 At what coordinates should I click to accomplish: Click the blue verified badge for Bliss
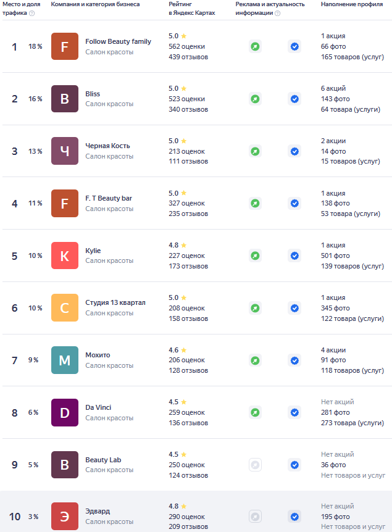(x=294, y=99)
